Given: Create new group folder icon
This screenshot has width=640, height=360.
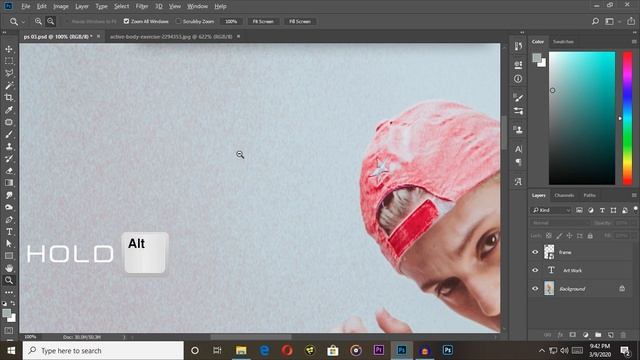Looking at the screenshot, I should [598, 335].
